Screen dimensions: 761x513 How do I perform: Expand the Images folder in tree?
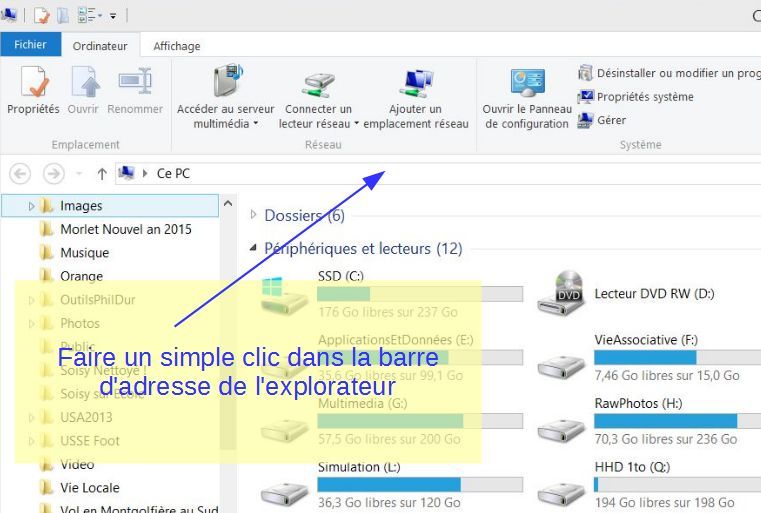pos(31,206)
